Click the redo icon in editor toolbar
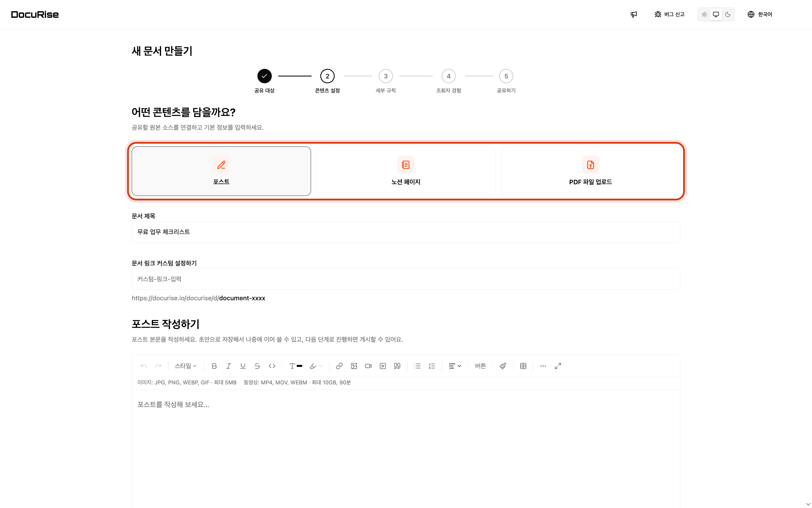This screenshot has height=508, width=812. (x=158, y=366)
